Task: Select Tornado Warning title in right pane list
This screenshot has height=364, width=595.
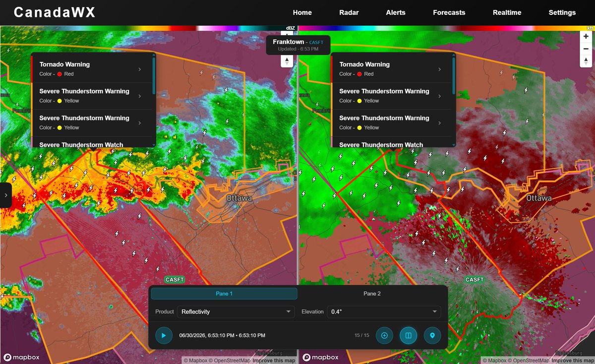Action: tap(364, 64)
